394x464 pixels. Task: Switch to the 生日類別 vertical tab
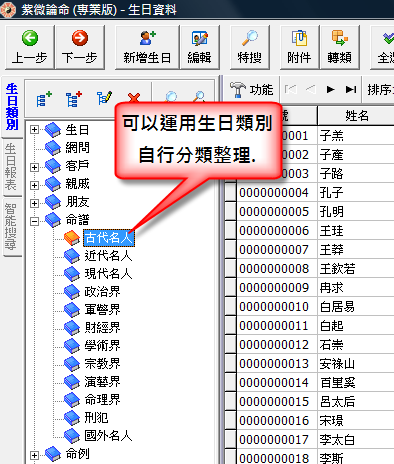click(x=12, y=107)
